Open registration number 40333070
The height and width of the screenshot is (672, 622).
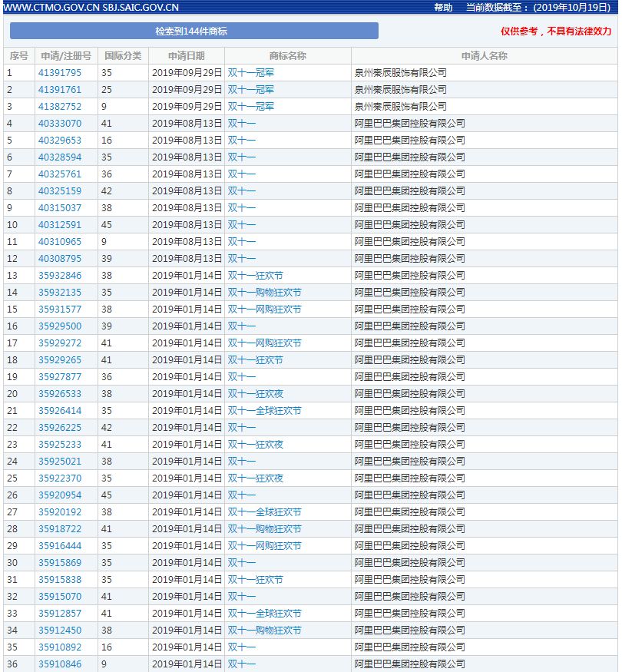pyautogui.click(x=60, y=124)
